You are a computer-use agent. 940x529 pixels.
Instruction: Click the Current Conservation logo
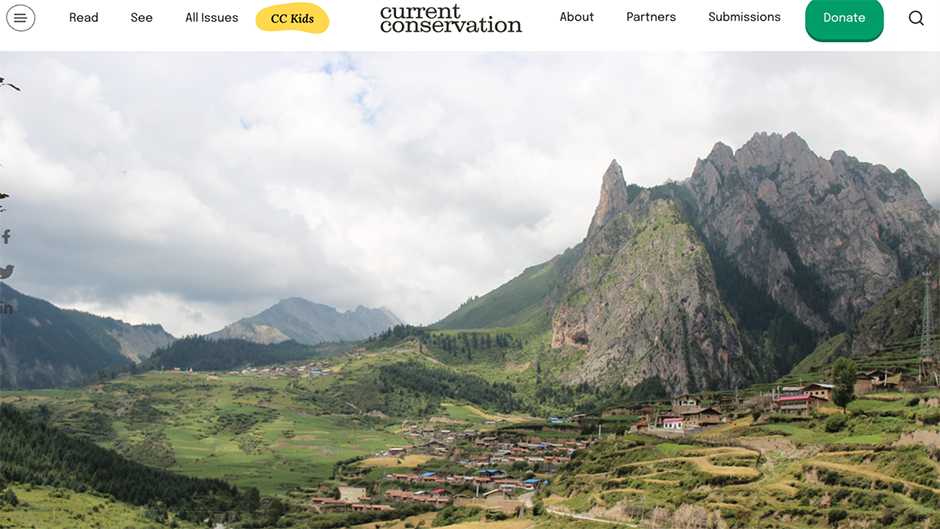pos(451,19)
